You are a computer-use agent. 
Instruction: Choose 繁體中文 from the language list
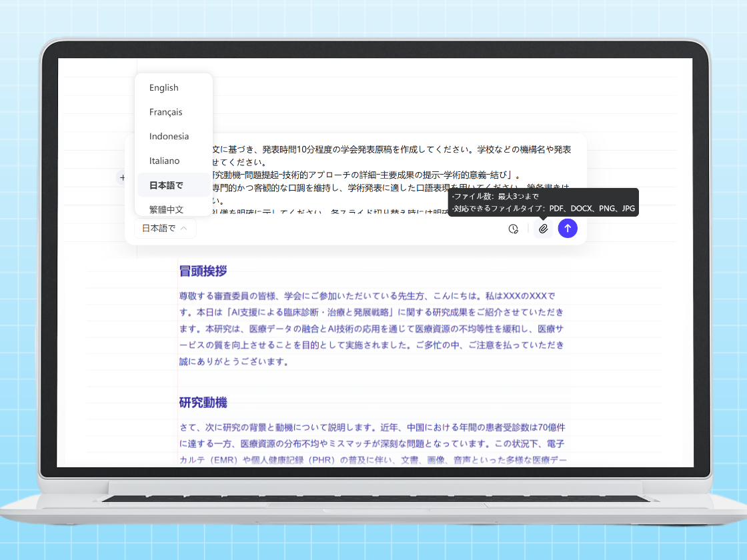167,209
